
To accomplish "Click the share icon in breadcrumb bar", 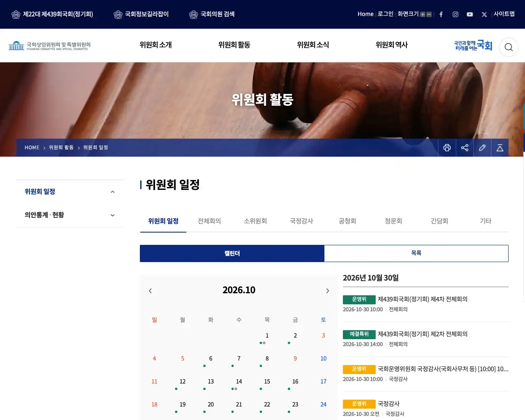I will (465, 148).
